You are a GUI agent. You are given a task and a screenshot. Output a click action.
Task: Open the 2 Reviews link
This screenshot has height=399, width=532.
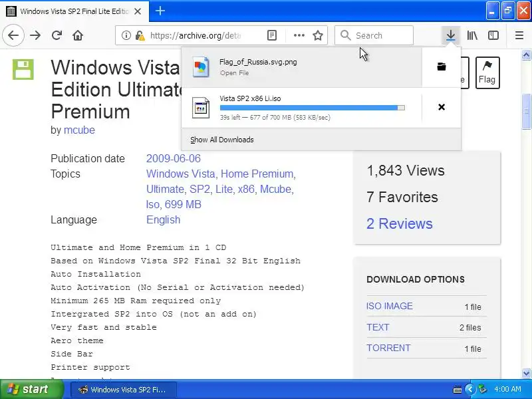click(400, 224)
